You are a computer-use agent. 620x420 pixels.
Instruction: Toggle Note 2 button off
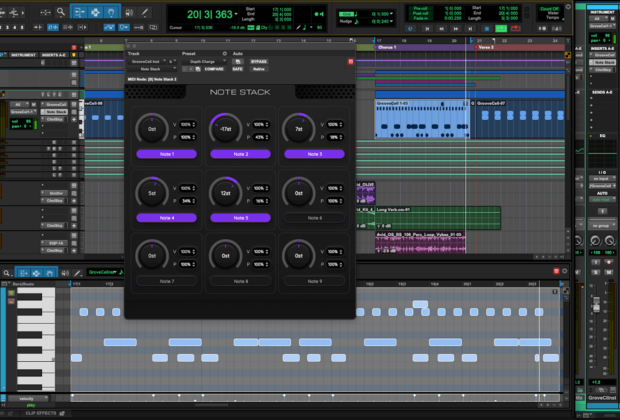240,154
